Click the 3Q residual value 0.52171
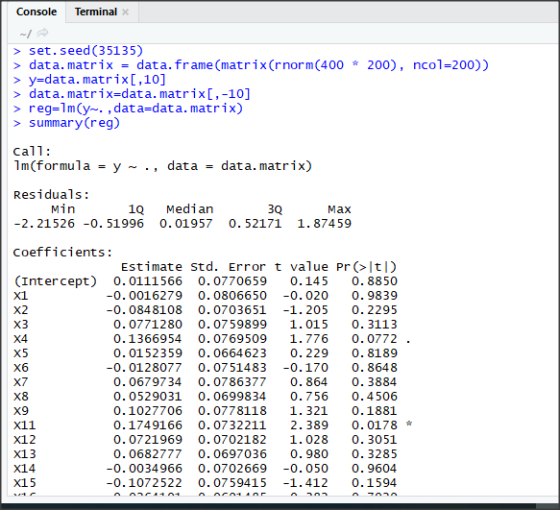Image resolution: width=560 pixels, height=510 pixels. tap(255, 224)
